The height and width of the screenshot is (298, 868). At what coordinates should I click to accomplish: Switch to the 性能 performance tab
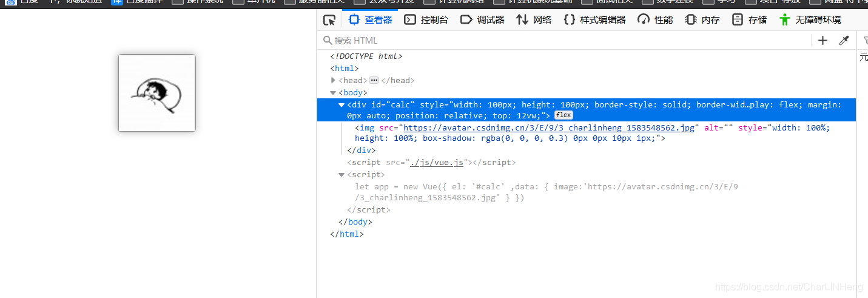pos(655,20)
